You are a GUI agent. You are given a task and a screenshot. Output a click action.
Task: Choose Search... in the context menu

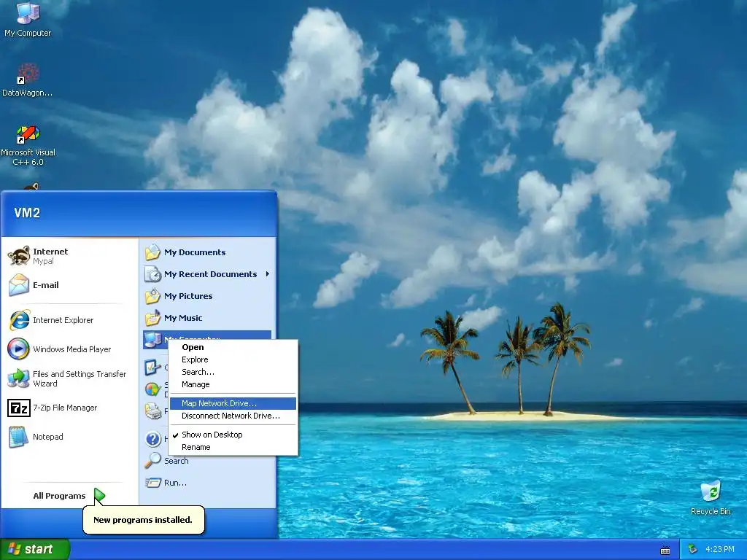[233, 372]
